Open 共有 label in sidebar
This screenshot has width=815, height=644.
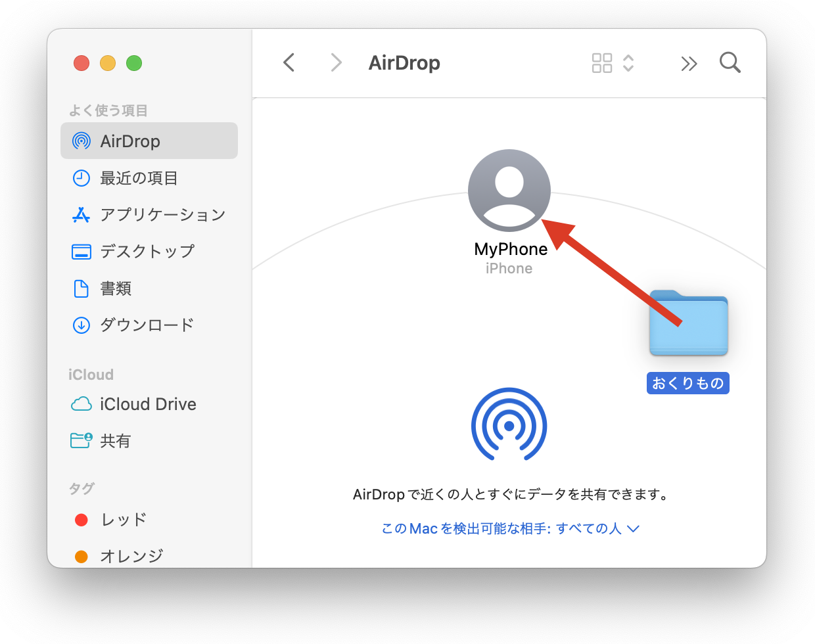[116, 441]
